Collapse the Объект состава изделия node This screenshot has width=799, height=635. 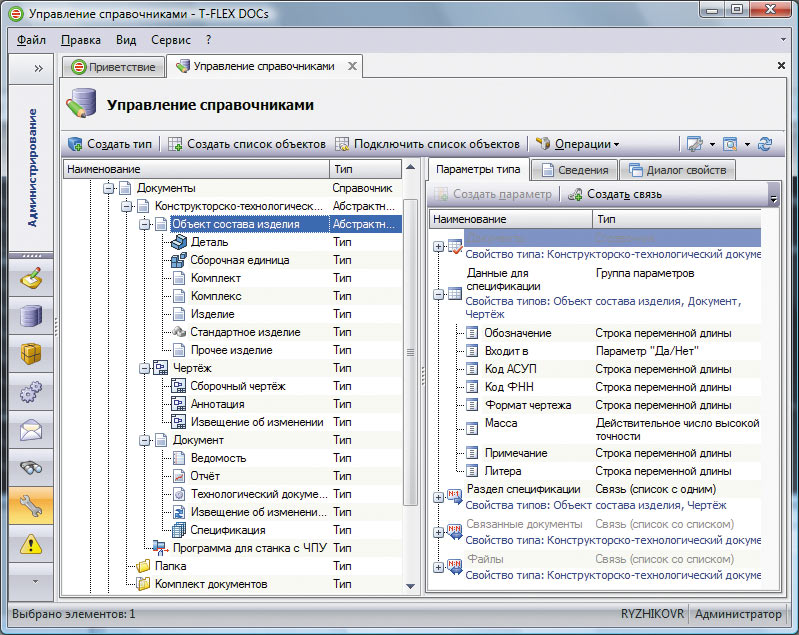tap(145, 224)
